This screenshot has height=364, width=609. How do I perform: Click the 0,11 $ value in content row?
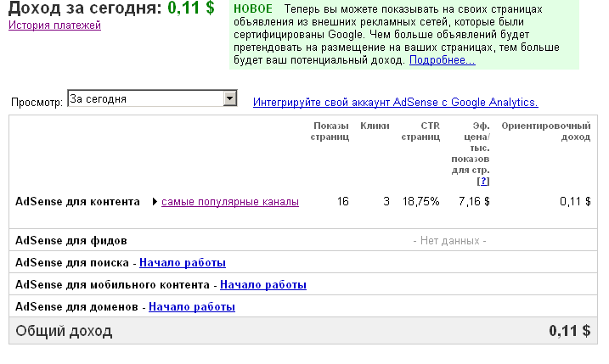coord(575,202)
